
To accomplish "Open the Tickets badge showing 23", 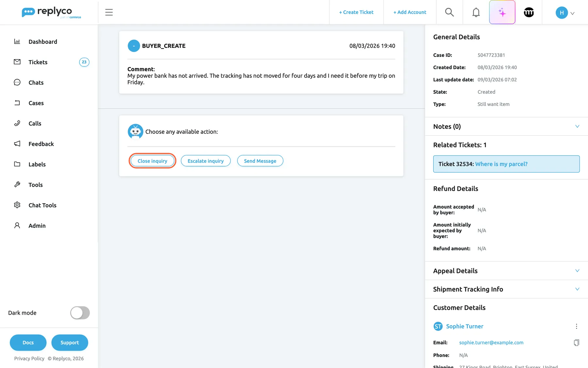I will (84, 62).
